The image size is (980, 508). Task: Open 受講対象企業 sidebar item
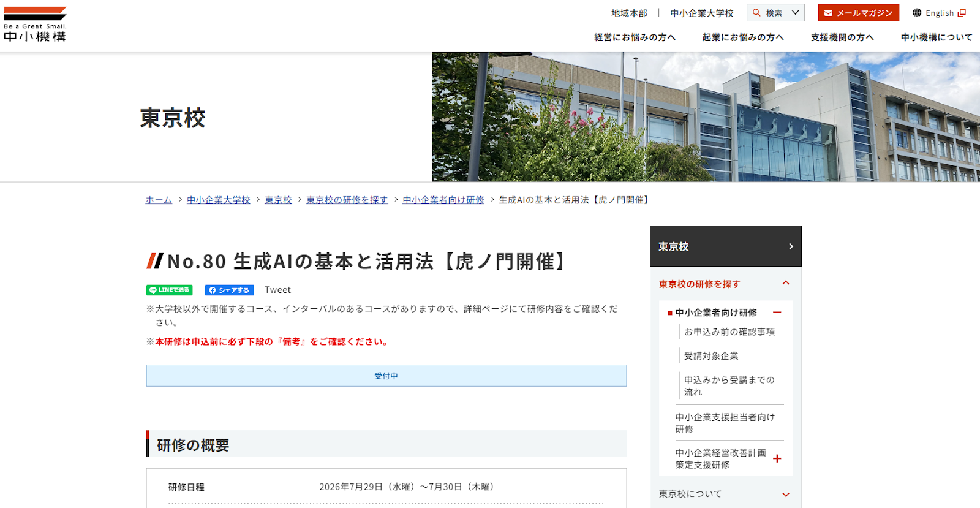tap(711, 356)
